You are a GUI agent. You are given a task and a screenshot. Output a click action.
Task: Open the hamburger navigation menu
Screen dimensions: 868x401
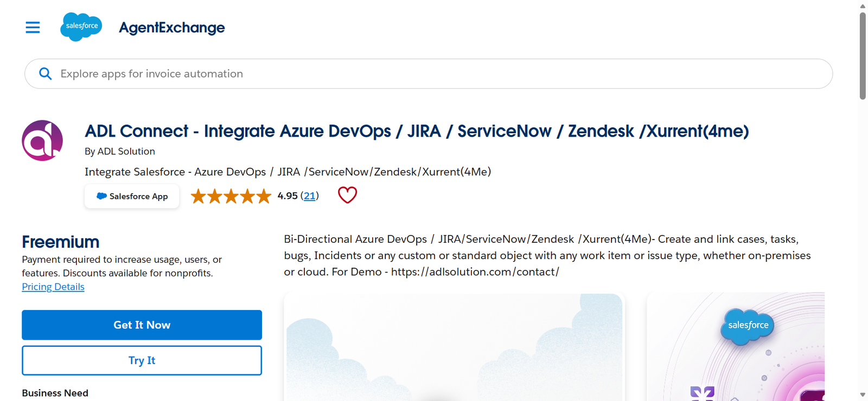(33, 27)
